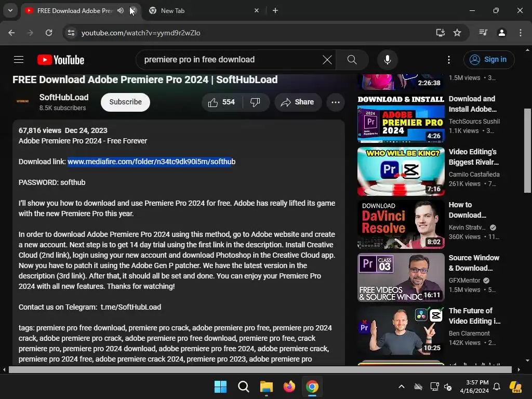Click the horizontal page scrollbar
Screen dimensions: 532x399
pos(260,369)
